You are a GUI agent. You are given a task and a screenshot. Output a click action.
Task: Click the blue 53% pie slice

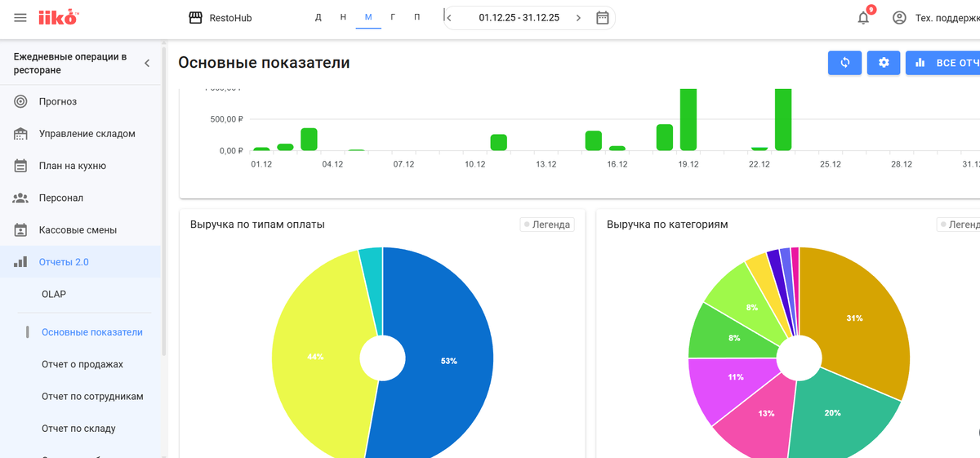click(x=449, y=359)
